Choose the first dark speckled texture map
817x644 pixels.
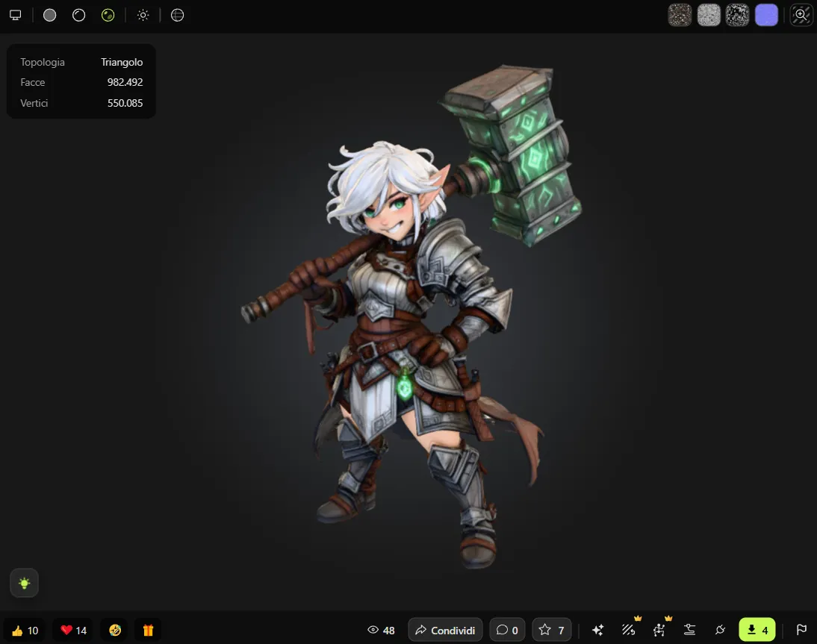coord(680,15)
